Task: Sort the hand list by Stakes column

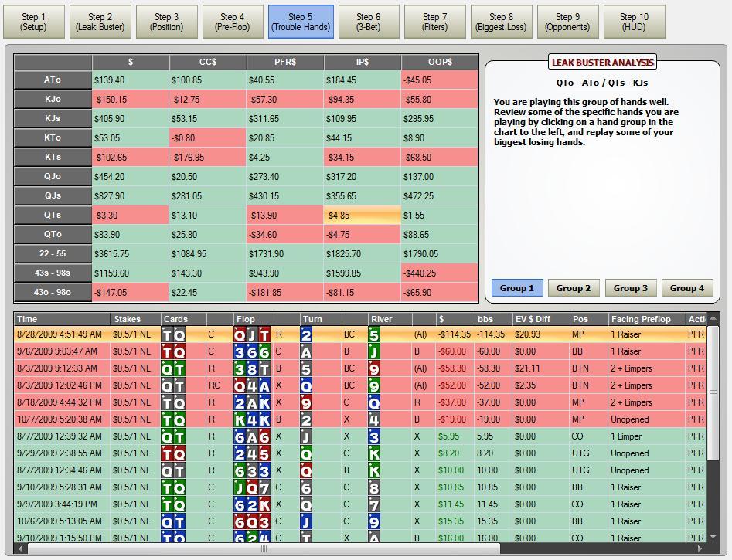Action: click(x=135, y=319)
